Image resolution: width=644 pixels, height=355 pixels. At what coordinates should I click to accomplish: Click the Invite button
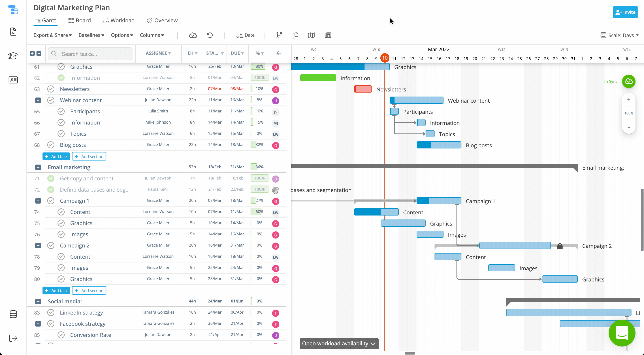[x=625, y=12]
